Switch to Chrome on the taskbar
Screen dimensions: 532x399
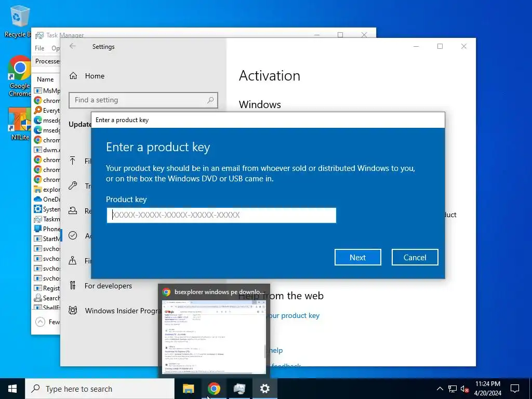tap(214, 389)
